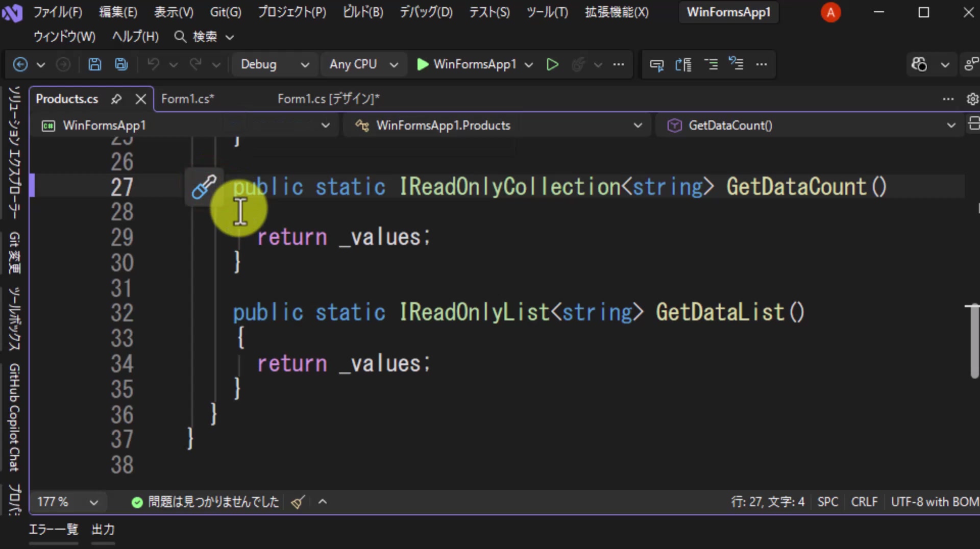980x549 pixels.
Task: Expand the issues indicator up-arrow
Action: click(x=322, y=502)
